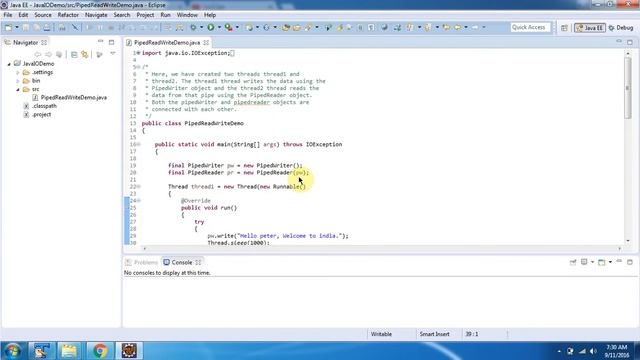
Task: Click Collapse All icon in Navigator
Action: (74, 54)
